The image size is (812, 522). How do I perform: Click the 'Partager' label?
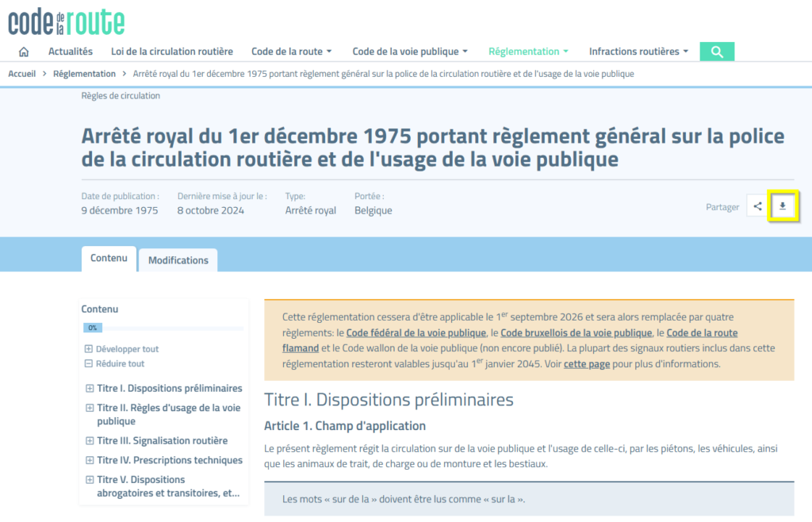[x=722, y=207]
